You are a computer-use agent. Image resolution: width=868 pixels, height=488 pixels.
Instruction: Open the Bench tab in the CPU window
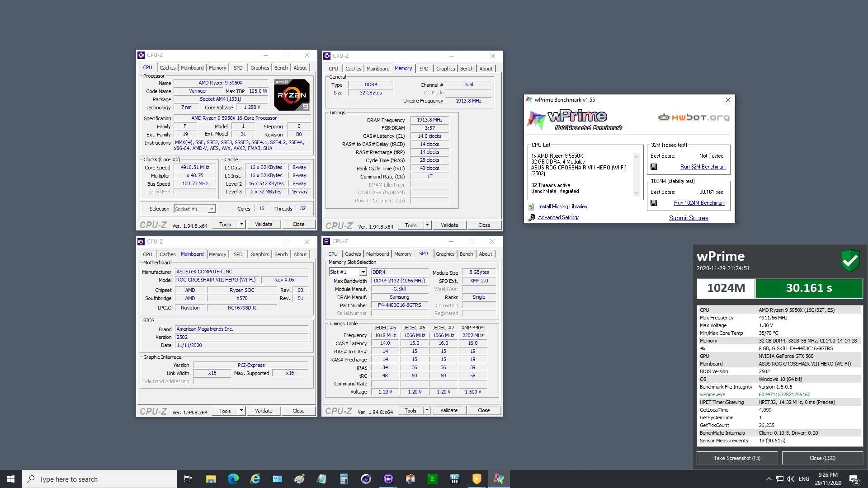(x=281, y=68)
